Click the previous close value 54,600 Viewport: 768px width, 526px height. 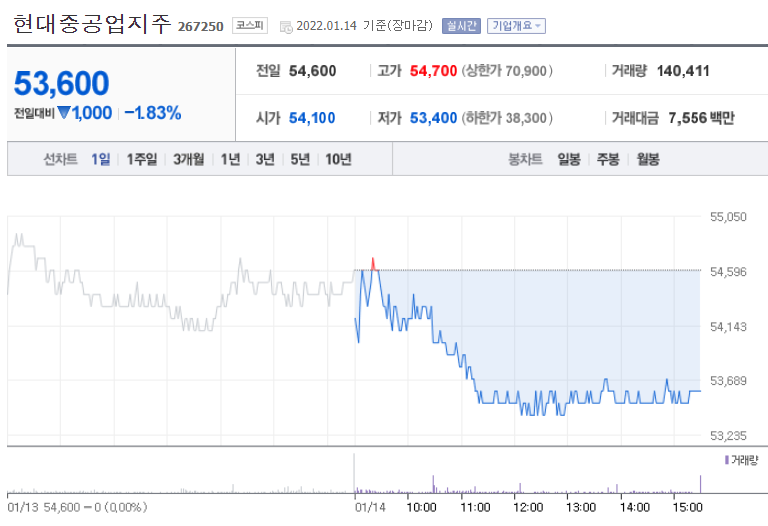[312, 71]
